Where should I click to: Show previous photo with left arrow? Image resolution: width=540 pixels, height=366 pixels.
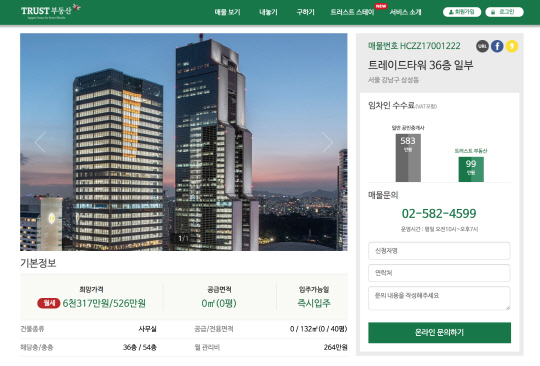pyautogui.click(x=40, y=142)
